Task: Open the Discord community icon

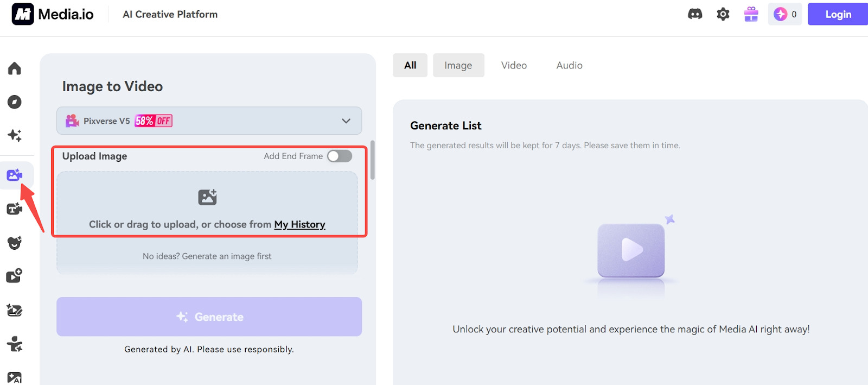Action: point(695,14)
